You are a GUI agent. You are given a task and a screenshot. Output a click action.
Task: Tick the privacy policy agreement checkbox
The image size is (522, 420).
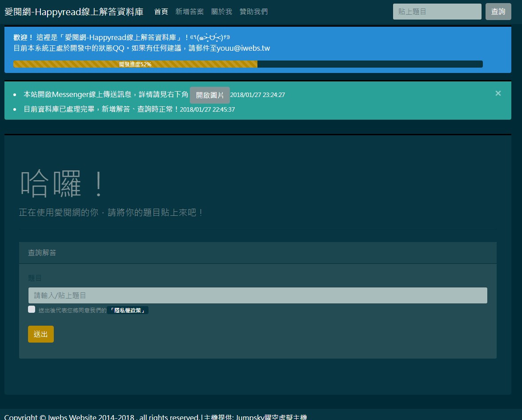pos(32,309)
